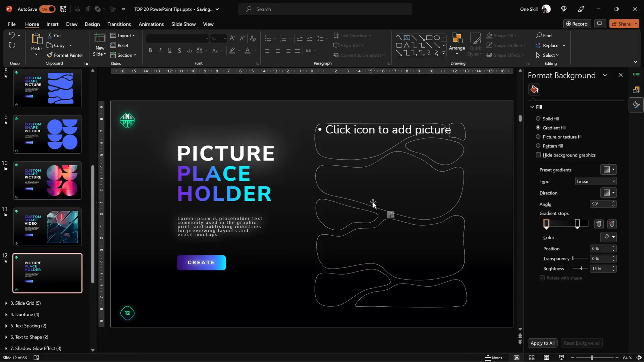This screenshot has width=644, height=362.
Task: Click the Paste clipboard icon
Action: point(36,39)
